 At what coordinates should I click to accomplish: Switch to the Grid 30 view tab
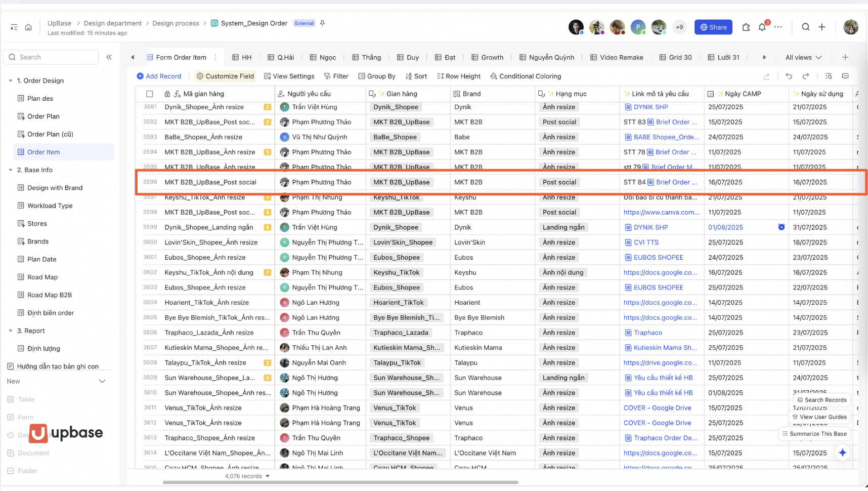675,57
